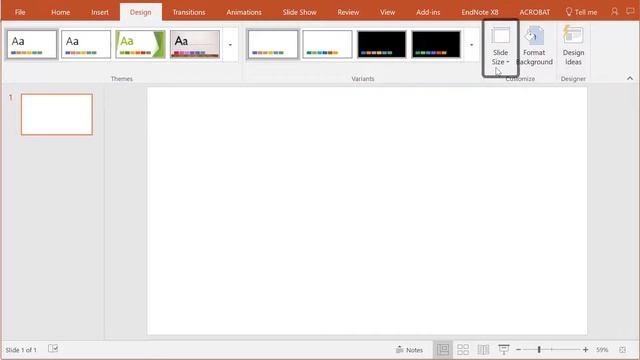This screenshot has height=360, width=640.
Task: Open Format Background pane
Action: point(534,46)
